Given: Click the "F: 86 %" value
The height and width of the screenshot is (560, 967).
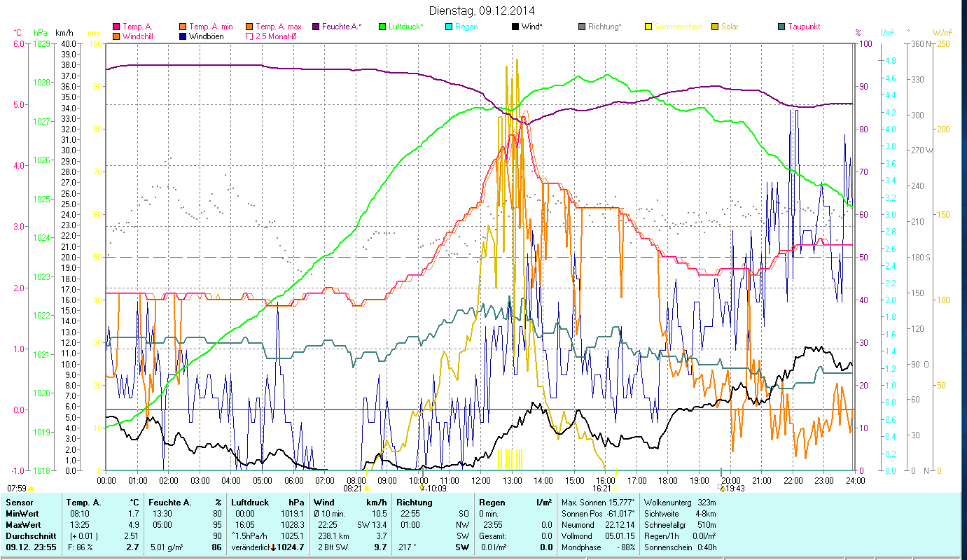Looking at the screenshot, I should 81,547.
